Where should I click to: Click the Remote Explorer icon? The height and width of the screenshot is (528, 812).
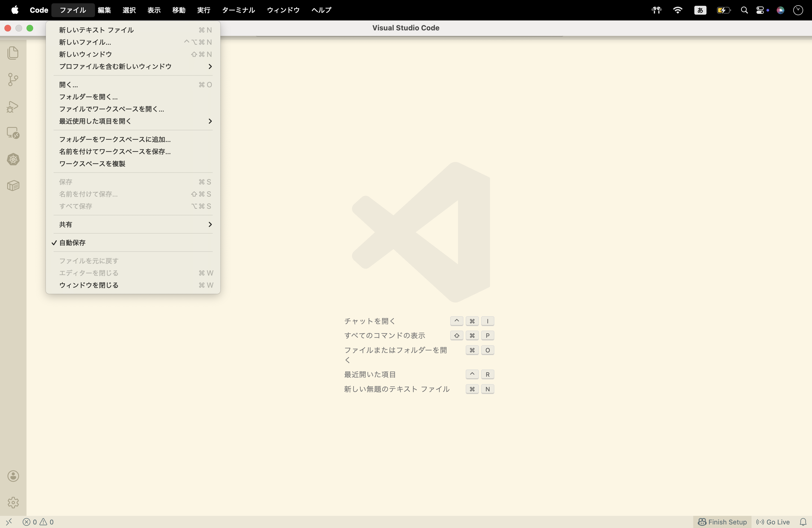click(13, 133)
